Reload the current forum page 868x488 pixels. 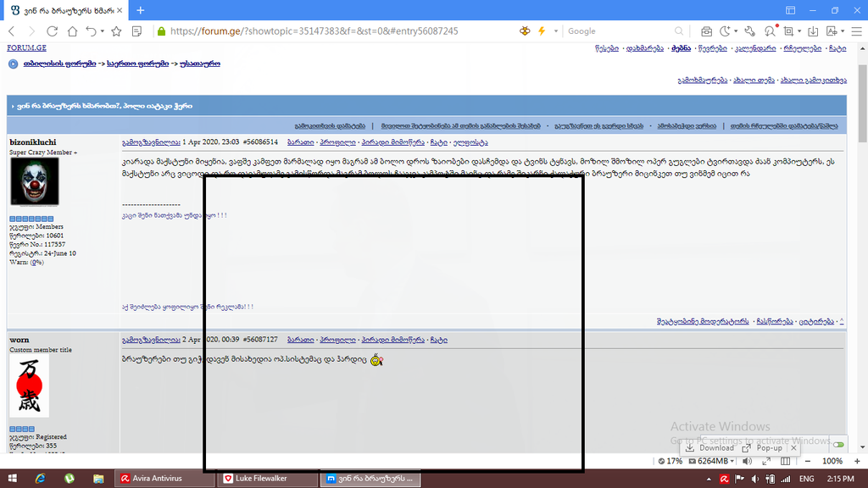tap(52, 31)
